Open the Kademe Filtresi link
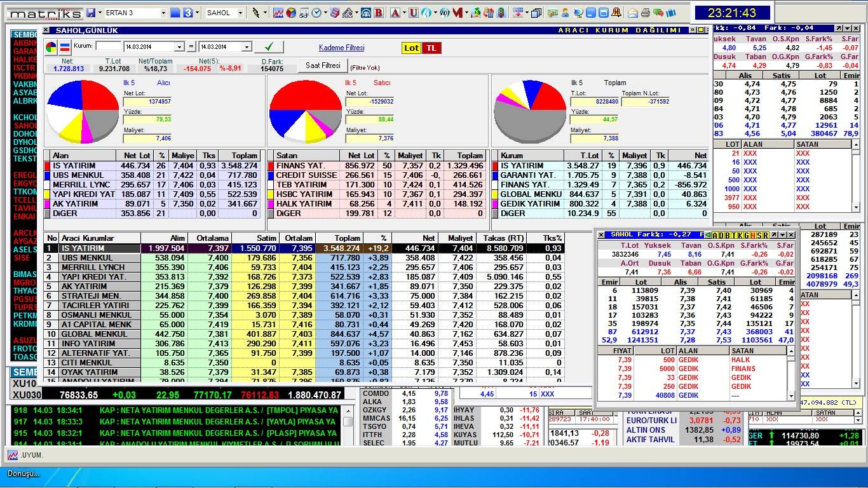The width and height of the screenshot is (868, 488). point(341,48)
